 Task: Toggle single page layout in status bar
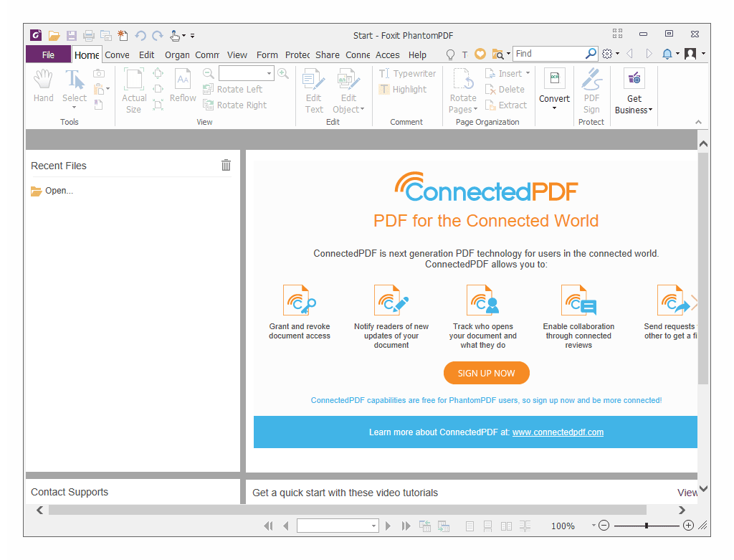click(x=470, y=526)
